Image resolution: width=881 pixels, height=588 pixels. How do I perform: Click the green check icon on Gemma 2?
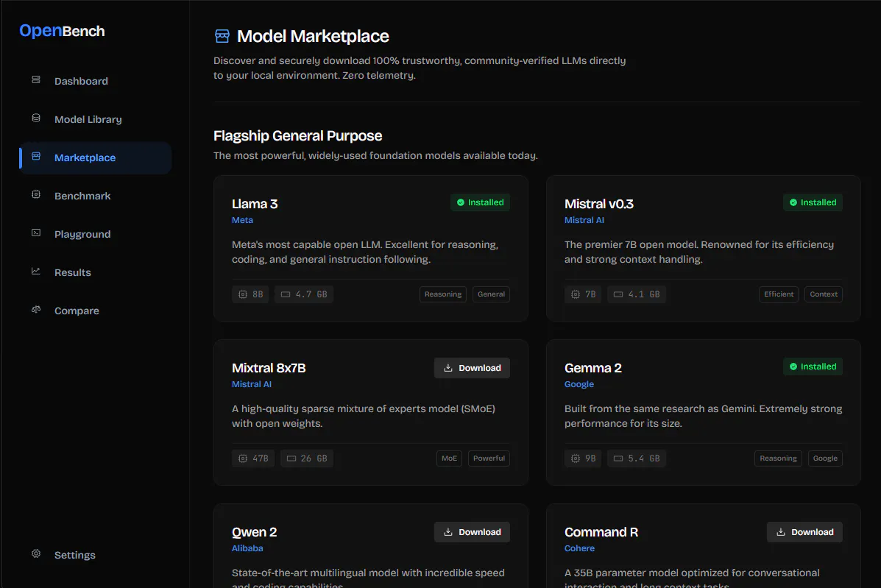793,366
